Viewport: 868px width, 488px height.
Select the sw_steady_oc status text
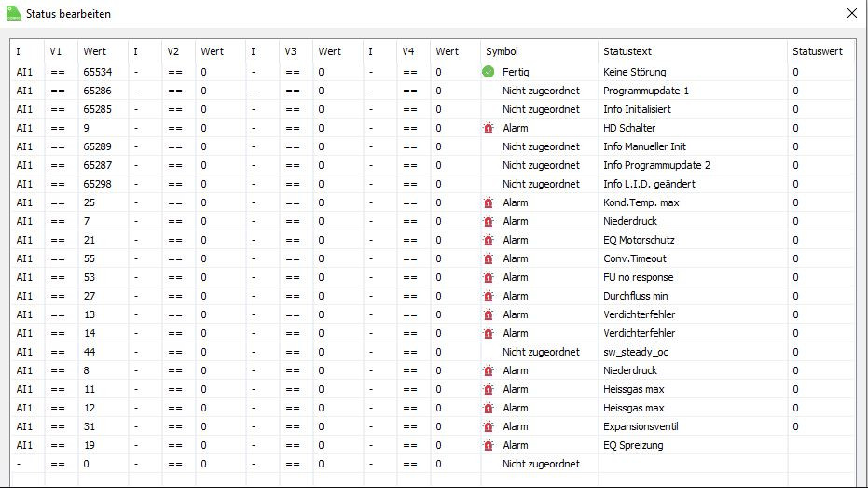(x=636, y=353)
